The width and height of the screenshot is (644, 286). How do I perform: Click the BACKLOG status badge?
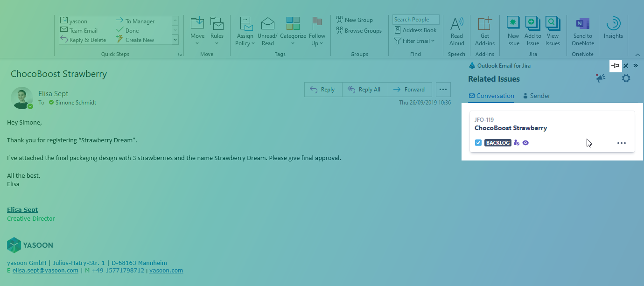[497, 143]
